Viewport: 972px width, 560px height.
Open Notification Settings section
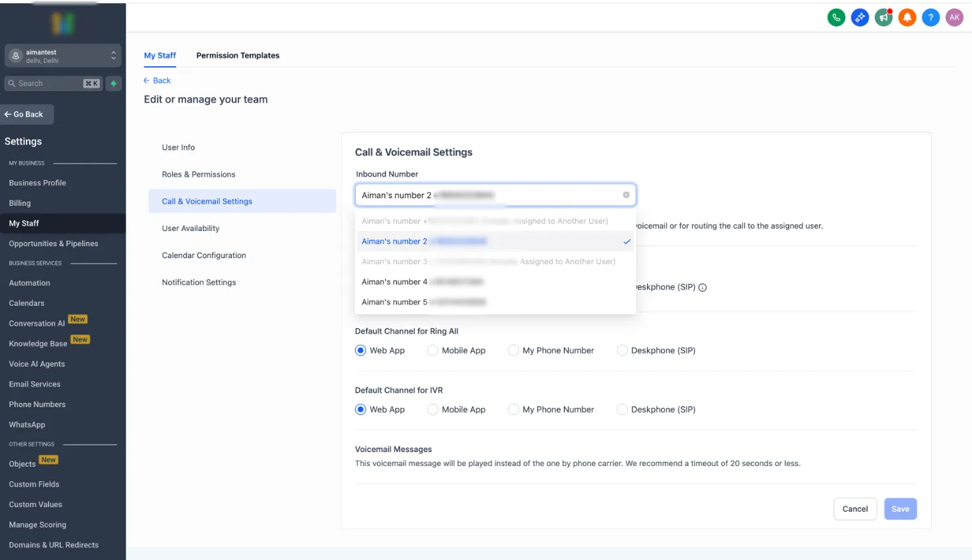tap(242, 283)
